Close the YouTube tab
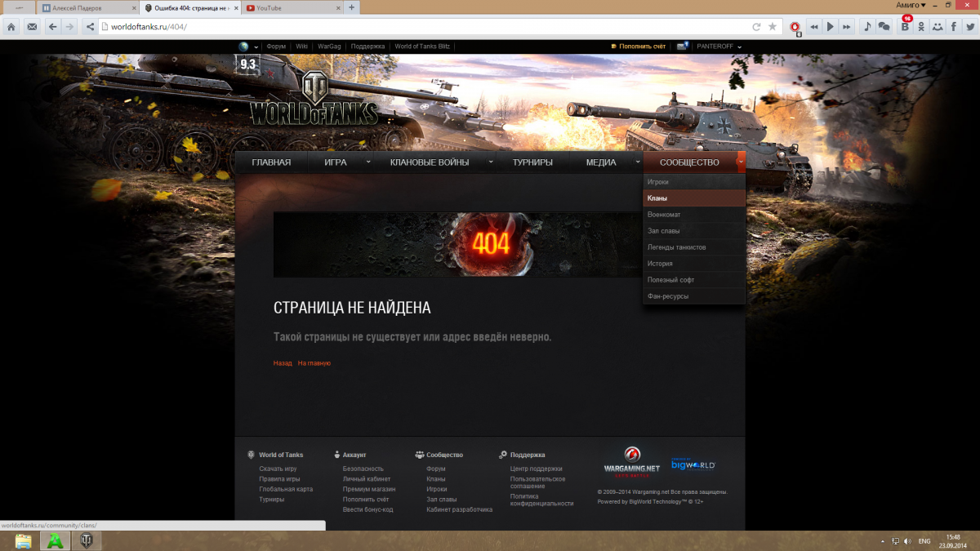The image size is (980, 551). click(338, 7)
